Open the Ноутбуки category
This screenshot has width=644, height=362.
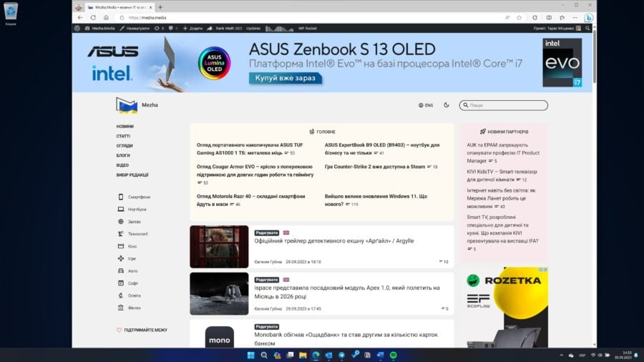[x=132, y=210]
